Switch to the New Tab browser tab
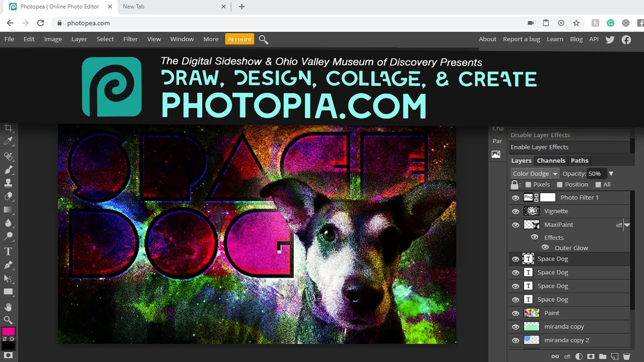Screen dimensions: 644x362 pyautogui.click(x=175, y=7)
